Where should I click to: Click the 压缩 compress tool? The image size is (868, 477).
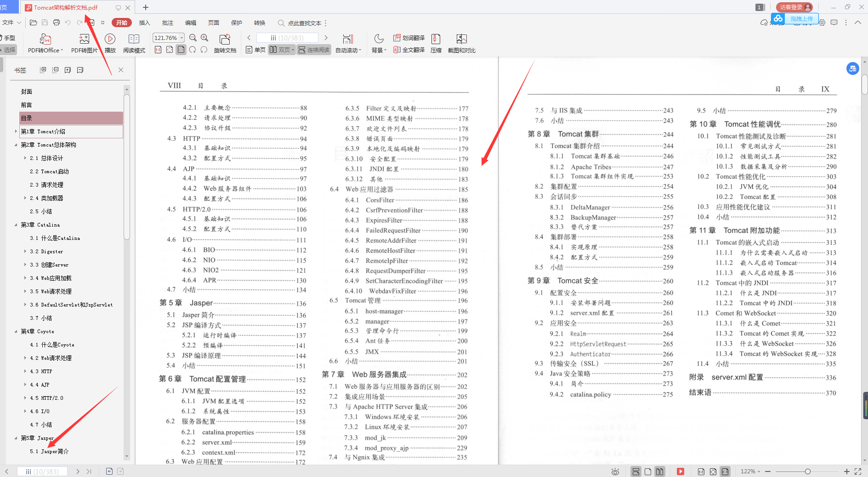(436, 44)
